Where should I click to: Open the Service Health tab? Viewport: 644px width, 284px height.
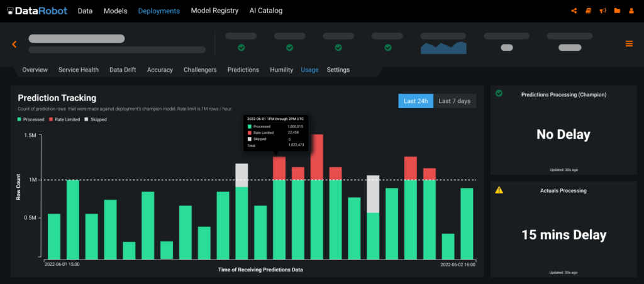[x=79, y=70]
